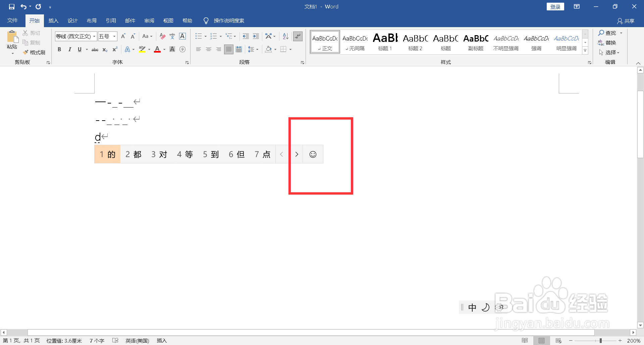The image size is (644, 345).
Task: Switch to the Layout (布局) tab
Action: click(92, 21)
